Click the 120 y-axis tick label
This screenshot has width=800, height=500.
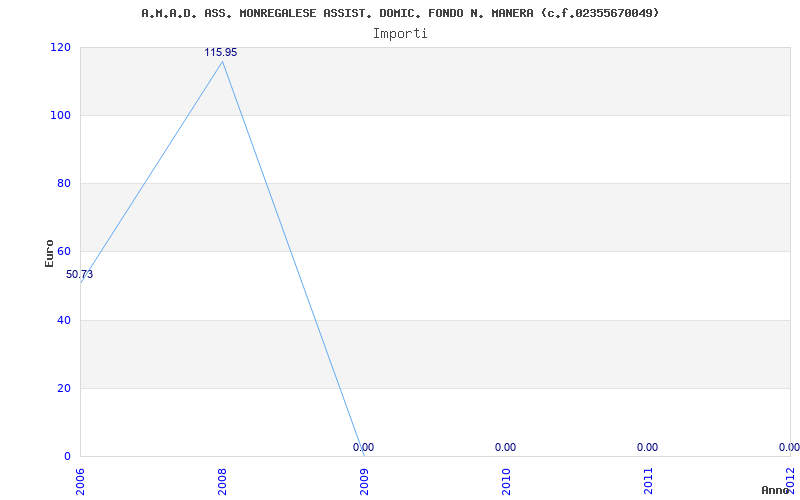pos(60,47)
